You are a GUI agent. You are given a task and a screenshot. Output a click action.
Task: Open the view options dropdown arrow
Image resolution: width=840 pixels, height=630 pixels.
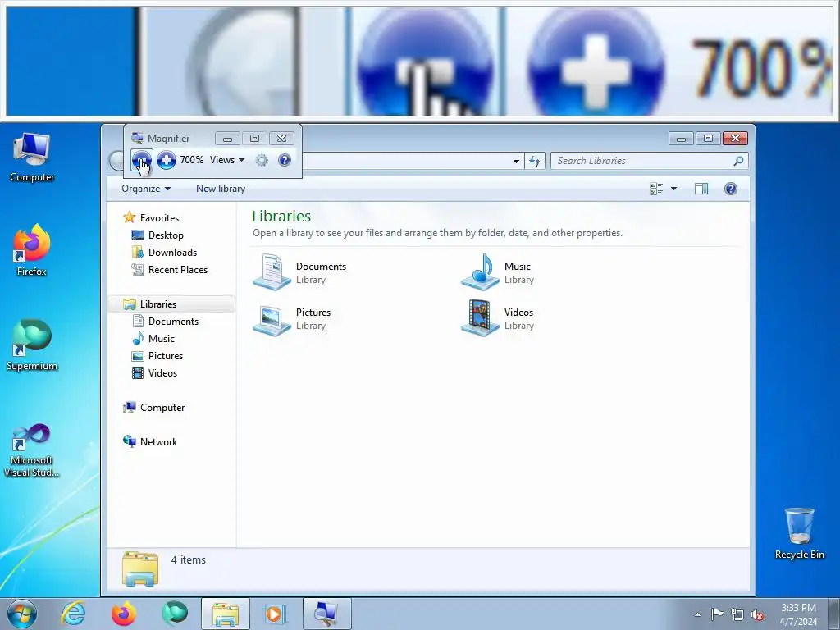tap(674, 189)
